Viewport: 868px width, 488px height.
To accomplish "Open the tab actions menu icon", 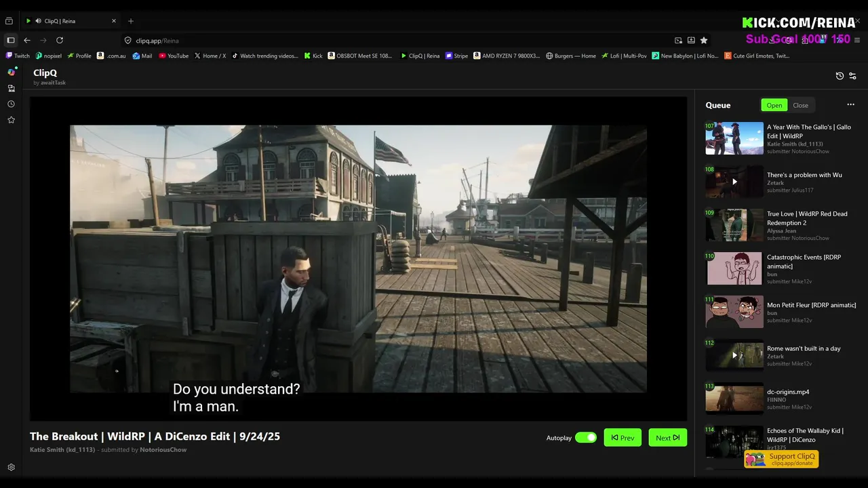I will coord(10,21).
